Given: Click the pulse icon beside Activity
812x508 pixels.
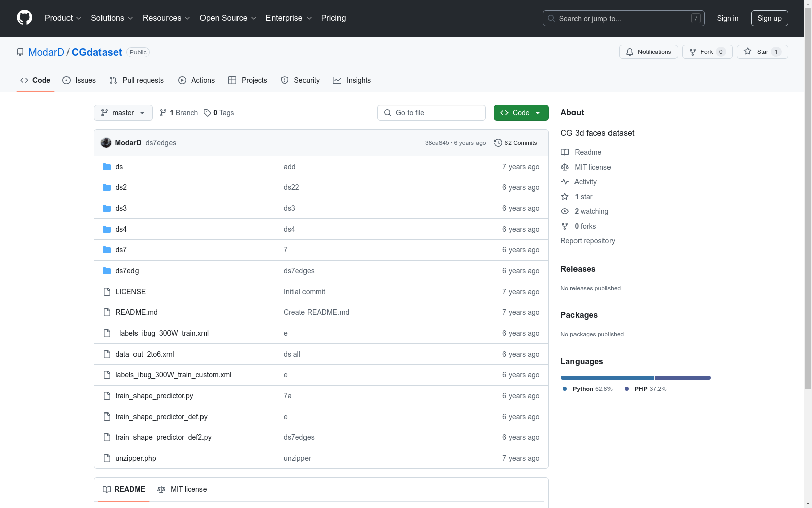Looking at the screenshot, I should [565, 182].
